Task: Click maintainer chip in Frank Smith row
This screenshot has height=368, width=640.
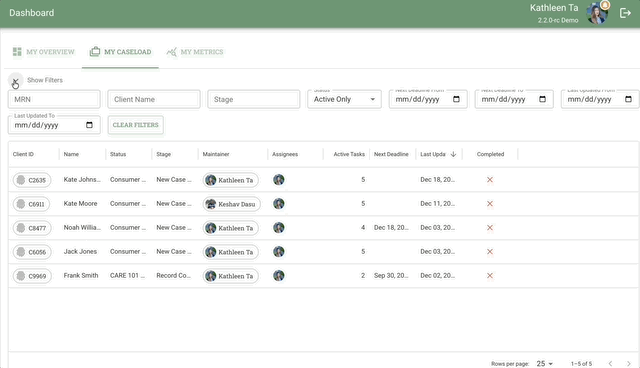Action: [231, 276]
